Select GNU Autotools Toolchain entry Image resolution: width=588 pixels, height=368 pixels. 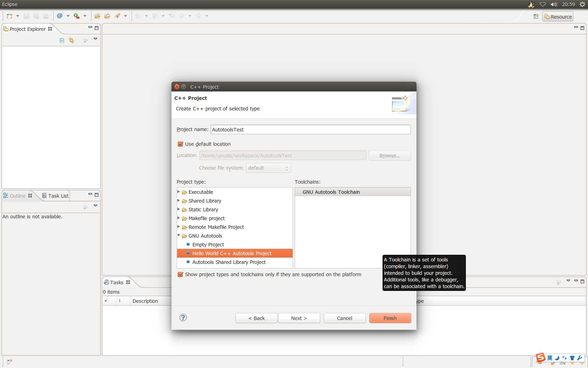tap(352, 192)
